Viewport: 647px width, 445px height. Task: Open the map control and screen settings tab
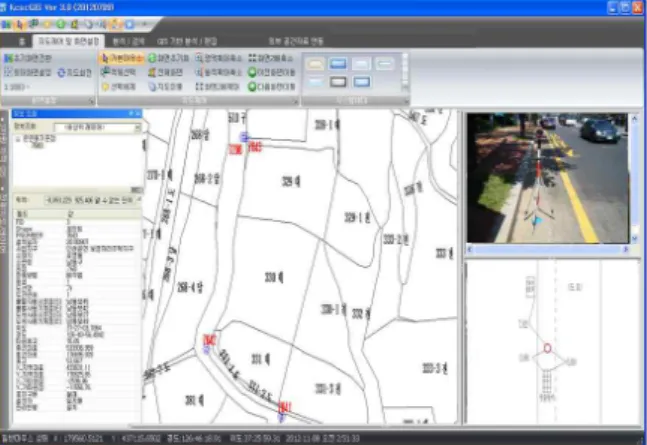68,41
